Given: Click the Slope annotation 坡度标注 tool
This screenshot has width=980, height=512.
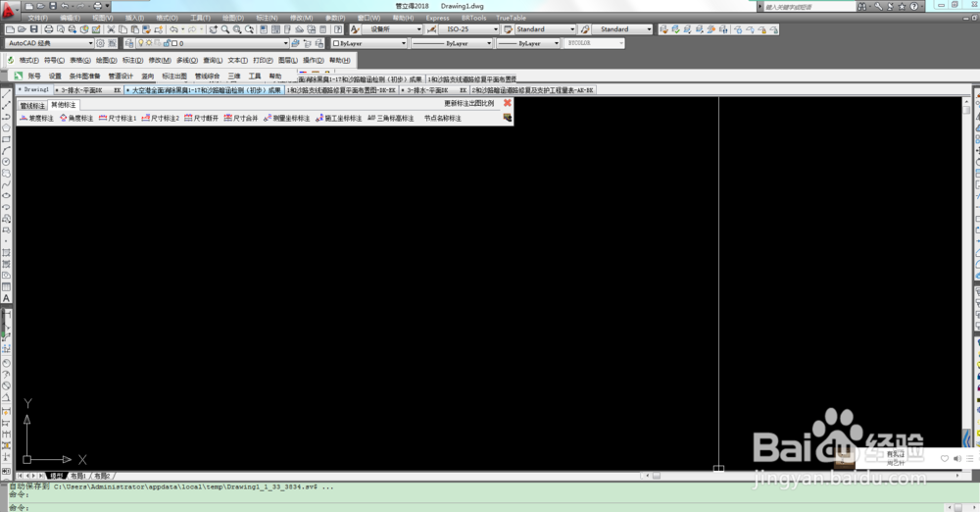Looking at the screenshot, I should [x=37, y=118].
